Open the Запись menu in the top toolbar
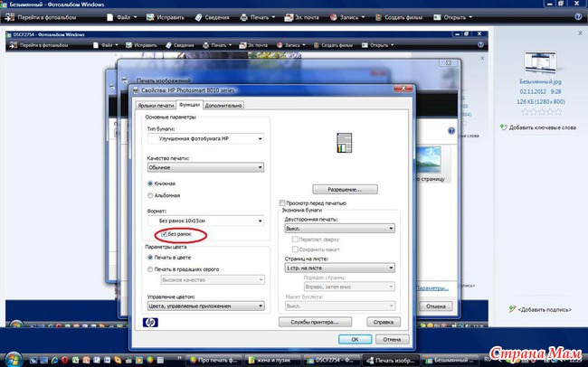Screen dimensions: 588x367 tap(347, 17)
